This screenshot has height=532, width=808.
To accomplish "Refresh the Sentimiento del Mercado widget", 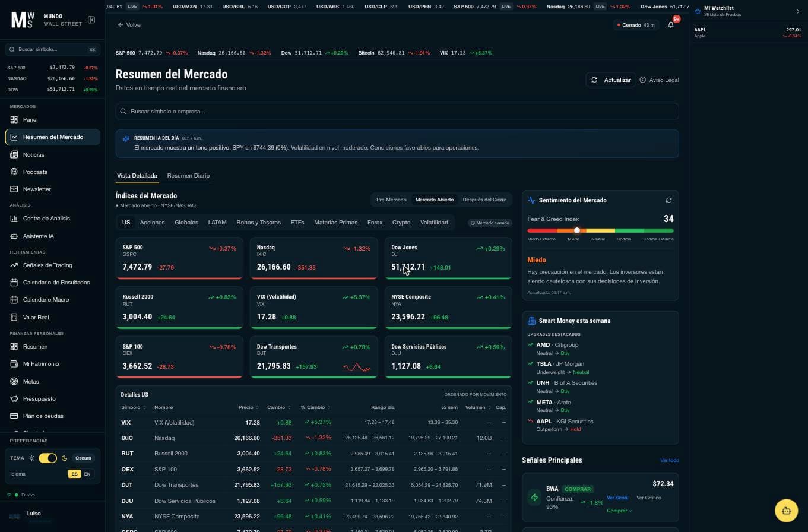I will pos(668,200).
